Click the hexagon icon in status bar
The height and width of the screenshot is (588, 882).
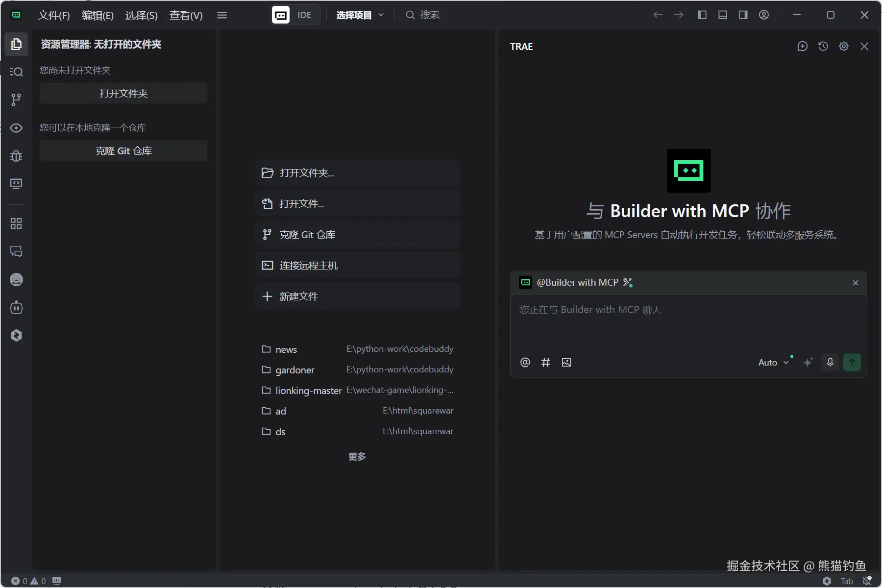pyautogui.click(x=827, y=581)
